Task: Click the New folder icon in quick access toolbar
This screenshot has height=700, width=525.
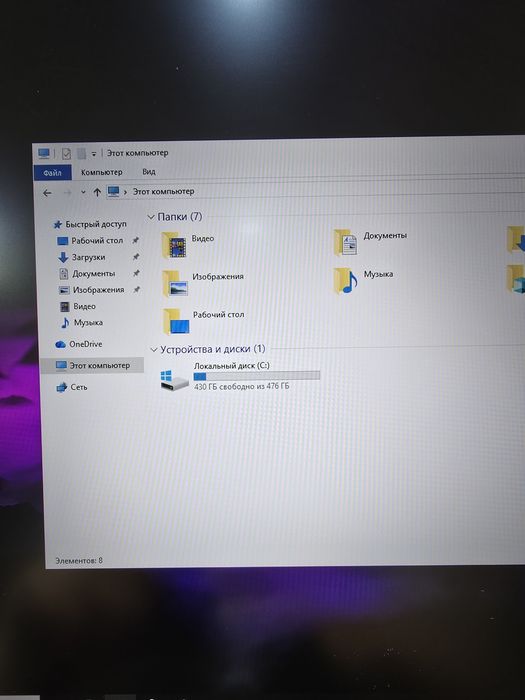Action: 81,154
